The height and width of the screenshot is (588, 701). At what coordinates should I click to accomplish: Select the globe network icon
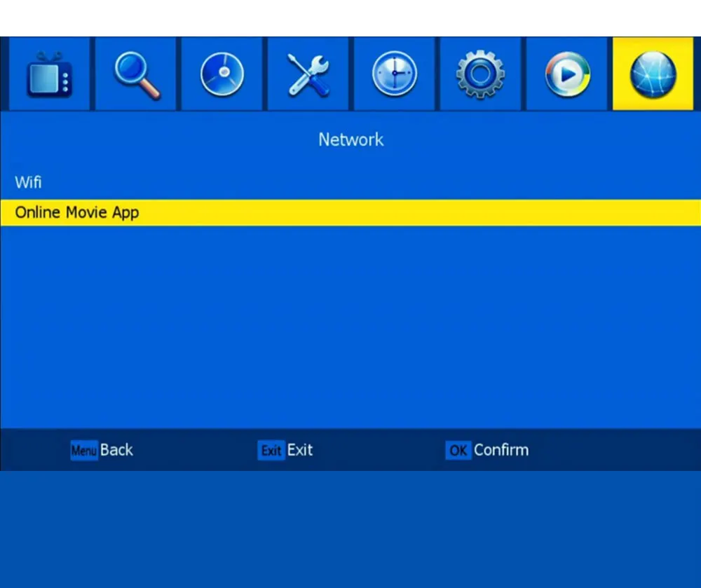click(x=653, y=74)
